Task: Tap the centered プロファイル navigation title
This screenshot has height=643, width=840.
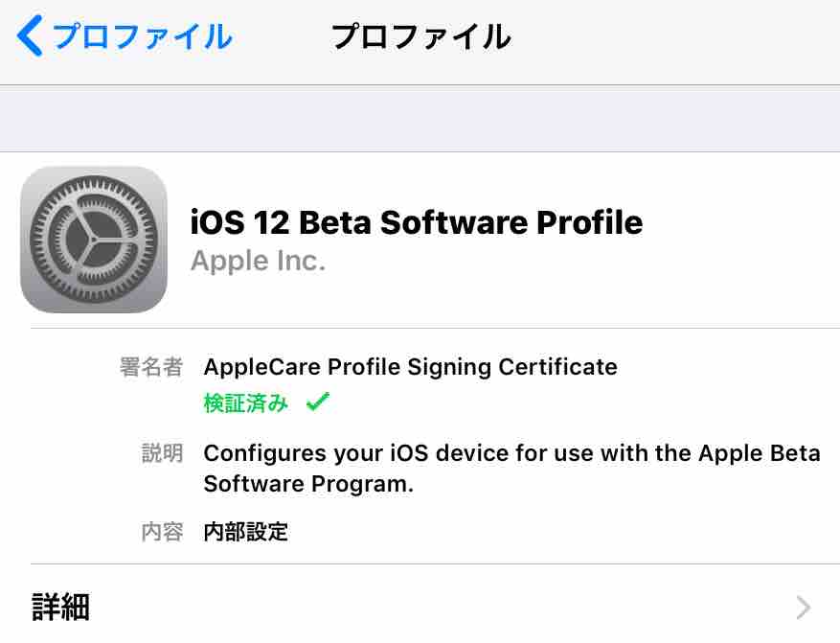Action: click(420, 37)
